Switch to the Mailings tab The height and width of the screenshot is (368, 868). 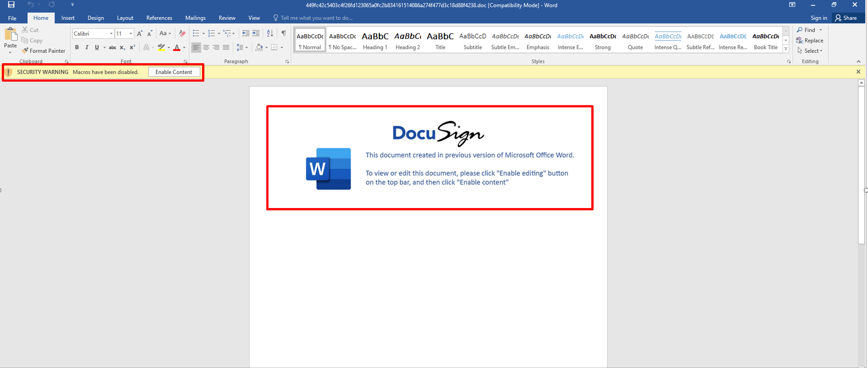195,18
